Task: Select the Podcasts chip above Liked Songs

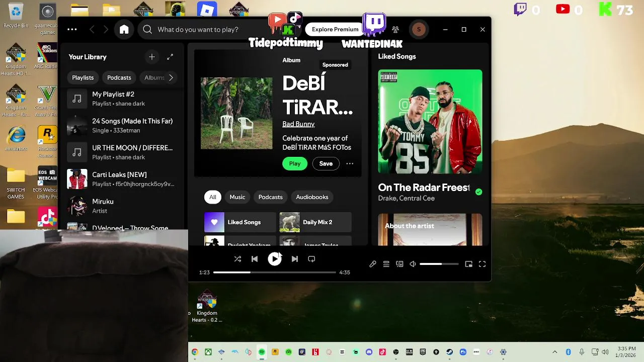Action: click(x=270, y=197)
